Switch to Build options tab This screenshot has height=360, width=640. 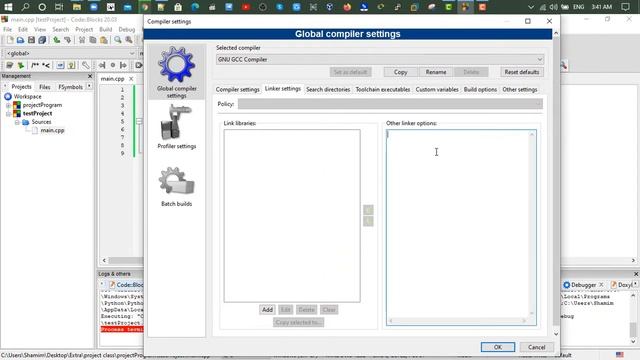pos(480,89)
